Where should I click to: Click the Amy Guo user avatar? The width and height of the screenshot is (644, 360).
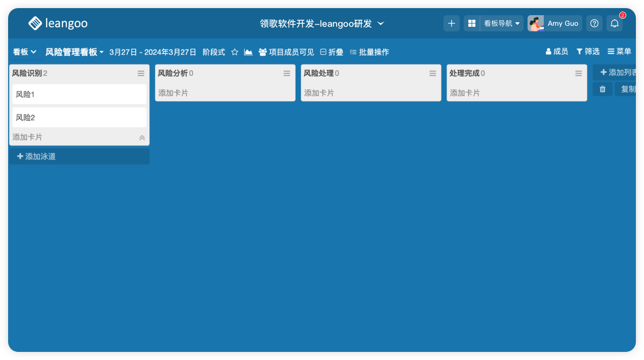coord(535,23)
